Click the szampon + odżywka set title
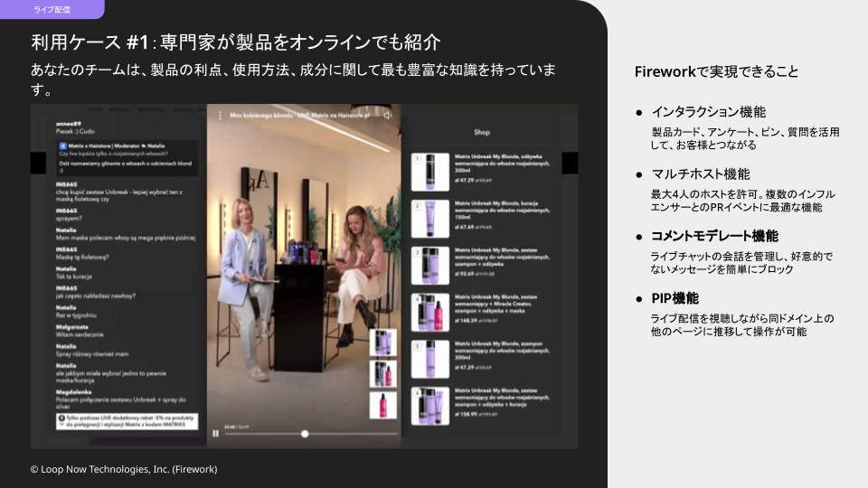868x488 pixels. (502, 258)
